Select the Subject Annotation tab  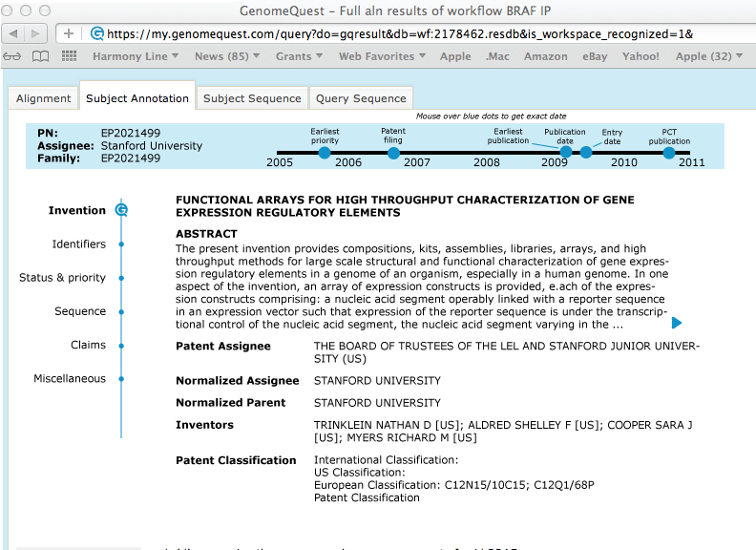(x=137, y=98)
